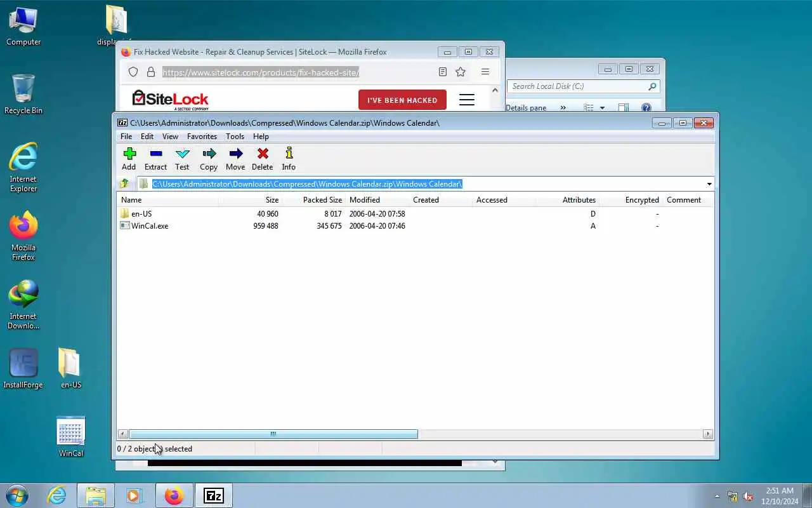Click the scroll left arrow in 7-Zip
This screenshot has height=508, width=812.
click(x=122, y=434)
